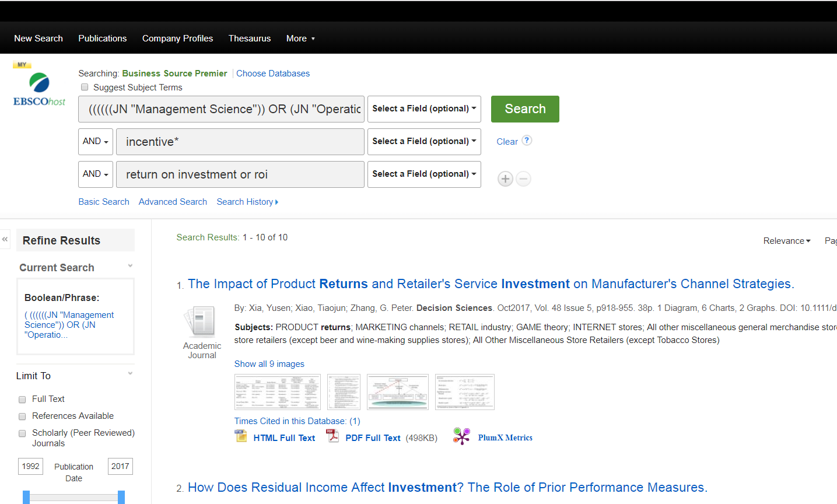This screenshot has width=837, height=504.
Task: Open the More menu
Action: [300, 38]
